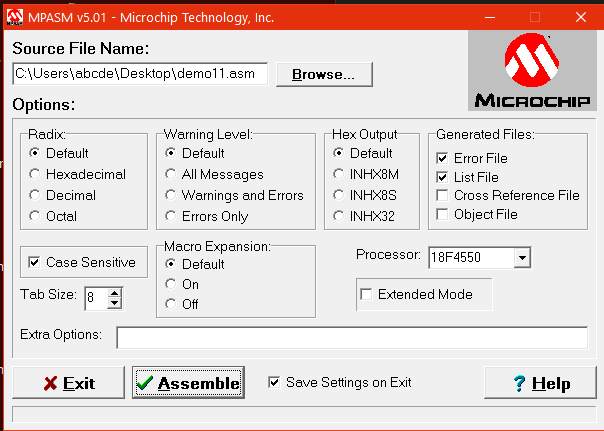Click the Processor 18F4550 combo box text

point(471,258)
